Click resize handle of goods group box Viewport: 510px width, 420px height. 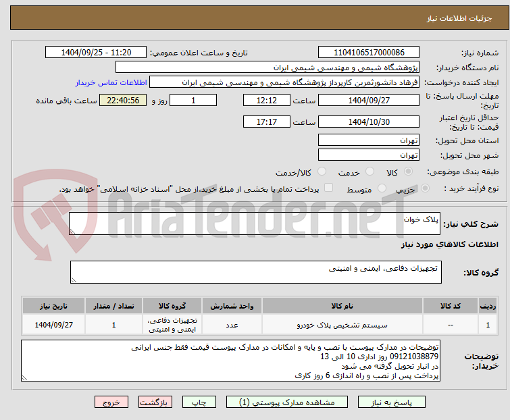[74, 280]
